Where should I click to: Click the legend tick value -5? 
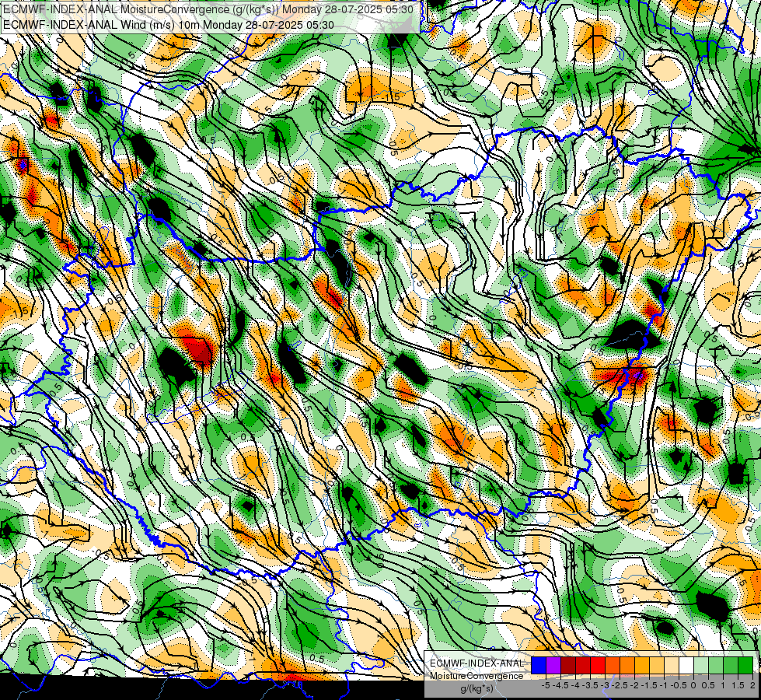[x=546, y=685]
